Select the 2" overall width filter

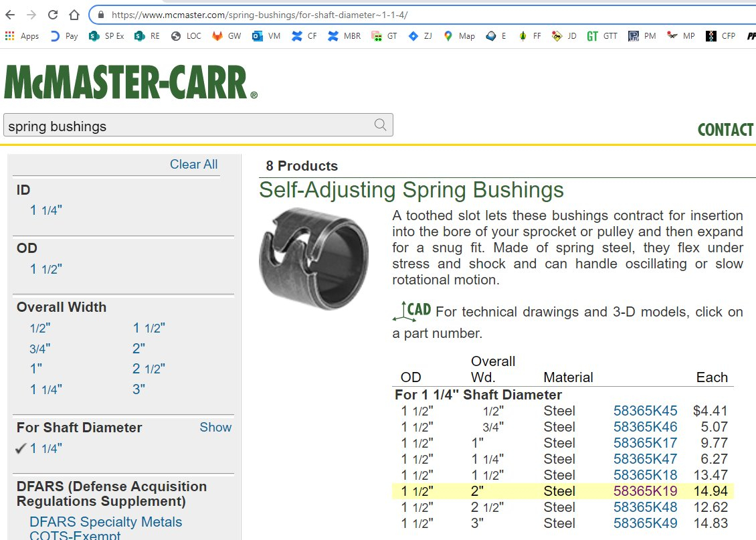[x=138, y=348]
